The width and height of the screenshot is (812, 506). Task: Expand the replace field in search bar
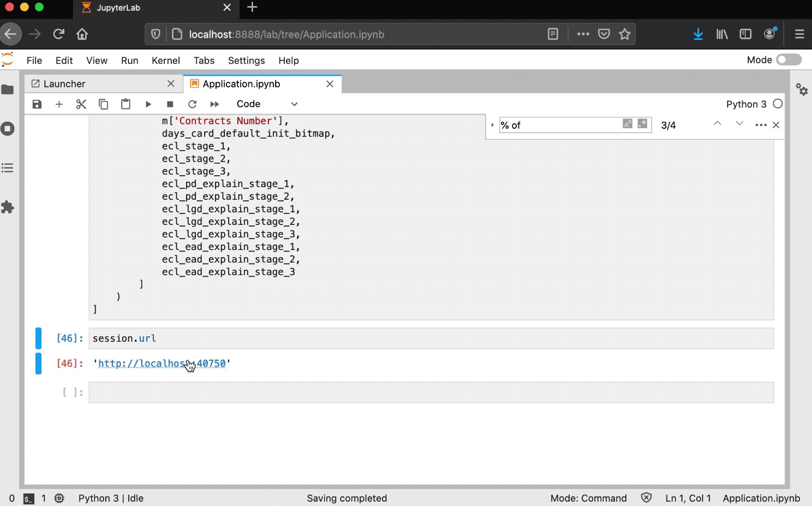click(x=492, y=125)
